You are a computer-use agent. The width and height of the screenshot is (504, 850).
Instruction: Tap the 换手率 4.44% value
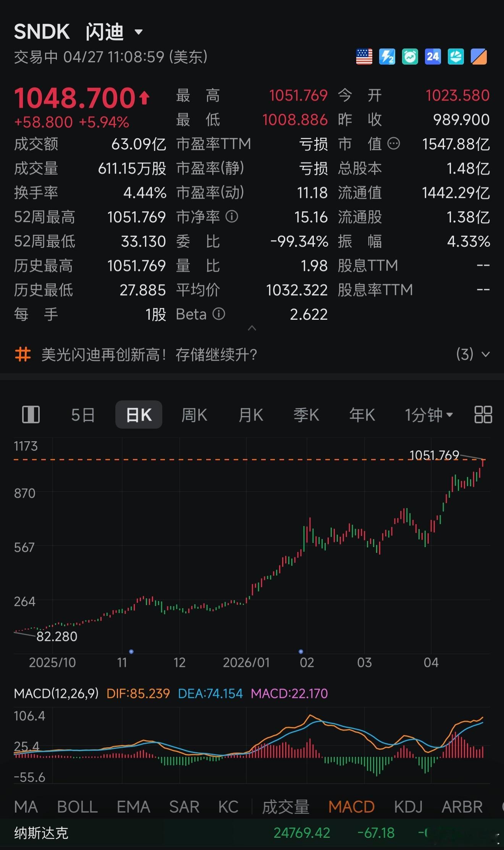pos(145,193)
